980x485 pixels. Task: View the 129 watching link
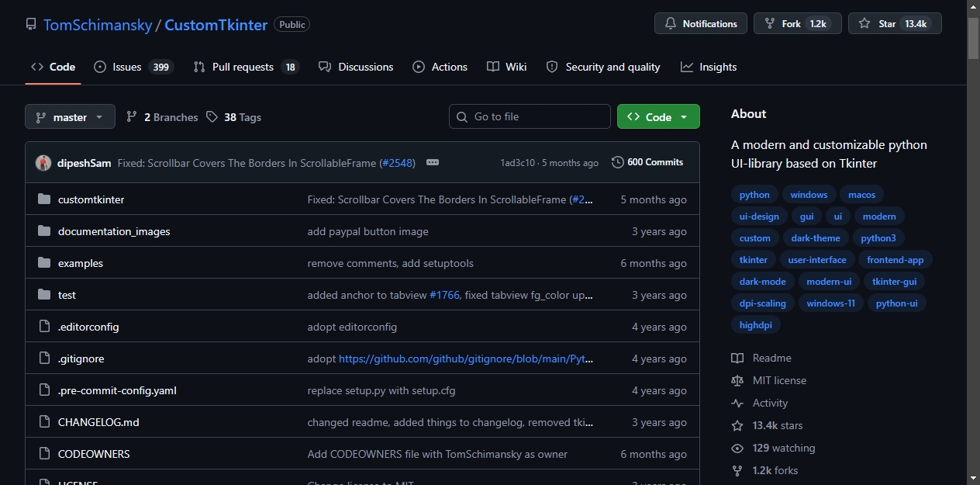(774, 448)
